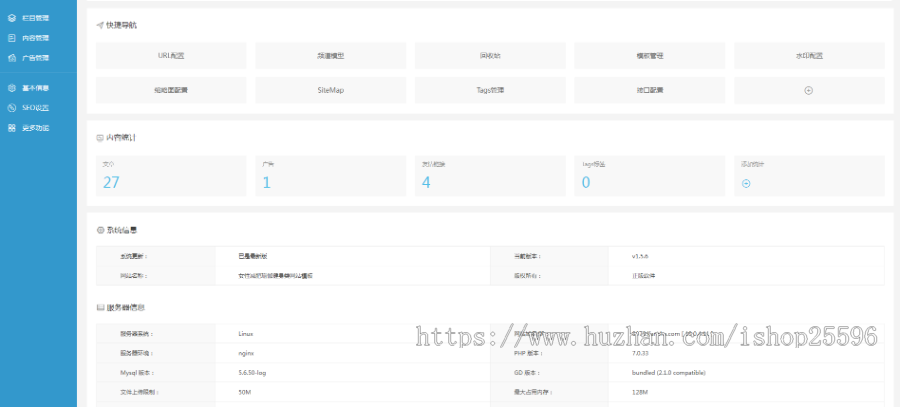The image size is (900, 407).
Task: Select the 广告管理 icon in sidebar
Action: pyautogui.click(x=11, y=58)
